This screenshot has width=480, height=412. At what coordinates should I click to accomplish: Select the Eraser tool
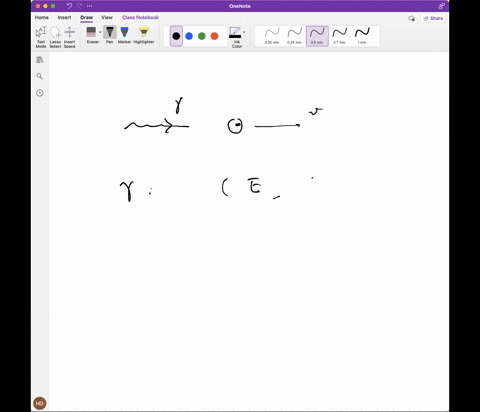click(x=91, y=35)
